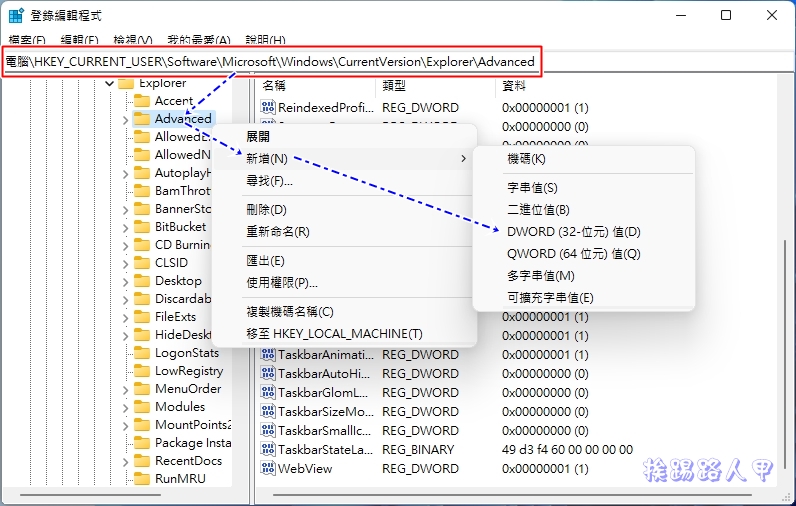
Task: Click the DWORD icon of TaskbarAutoHi... value
Action: point(268,374)
